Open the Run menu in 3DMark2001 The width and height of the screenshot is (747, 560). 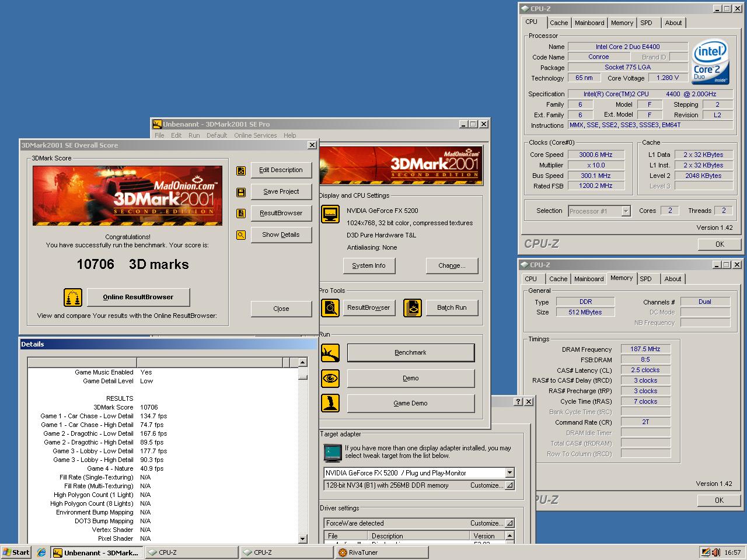194,135
